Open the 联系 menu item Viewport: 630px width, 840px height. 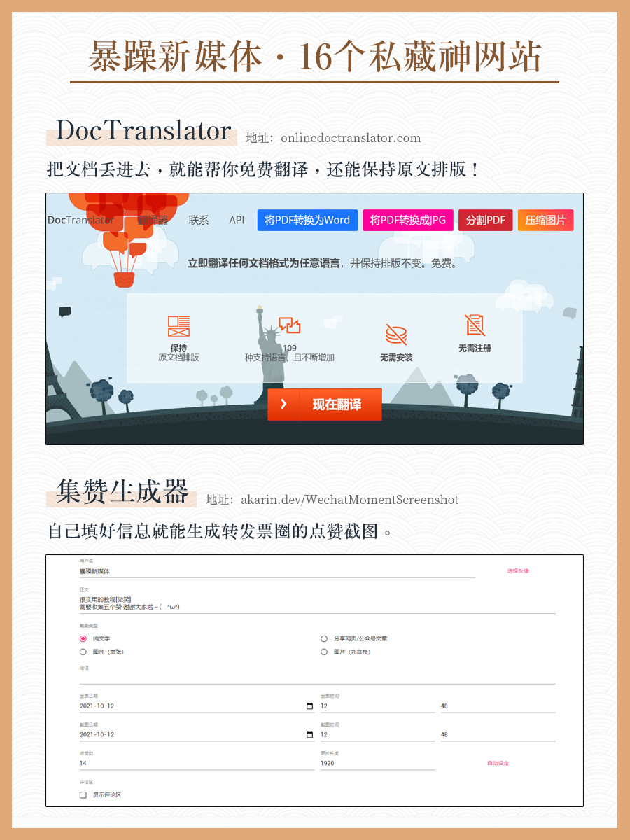pos(199,220)
